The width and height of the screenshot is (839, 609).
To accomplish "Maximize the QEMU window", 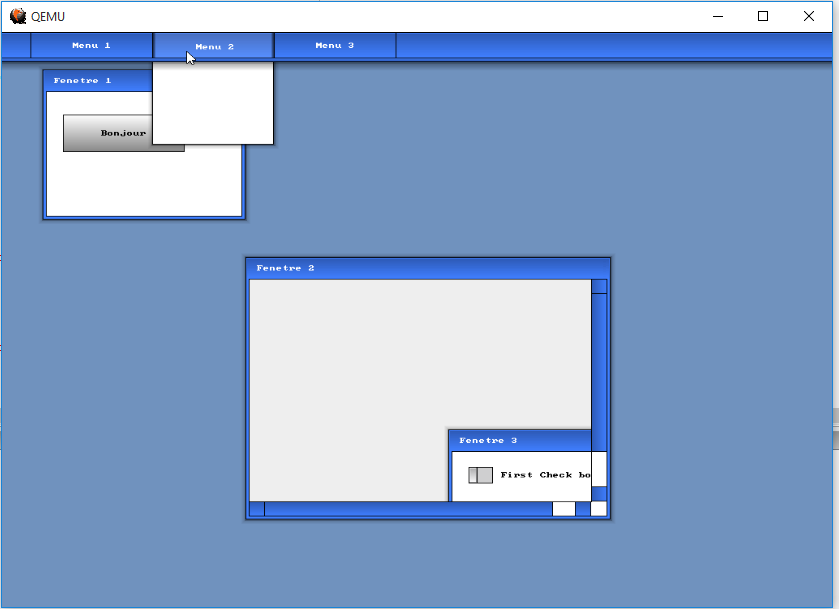I will click(763, 16).
